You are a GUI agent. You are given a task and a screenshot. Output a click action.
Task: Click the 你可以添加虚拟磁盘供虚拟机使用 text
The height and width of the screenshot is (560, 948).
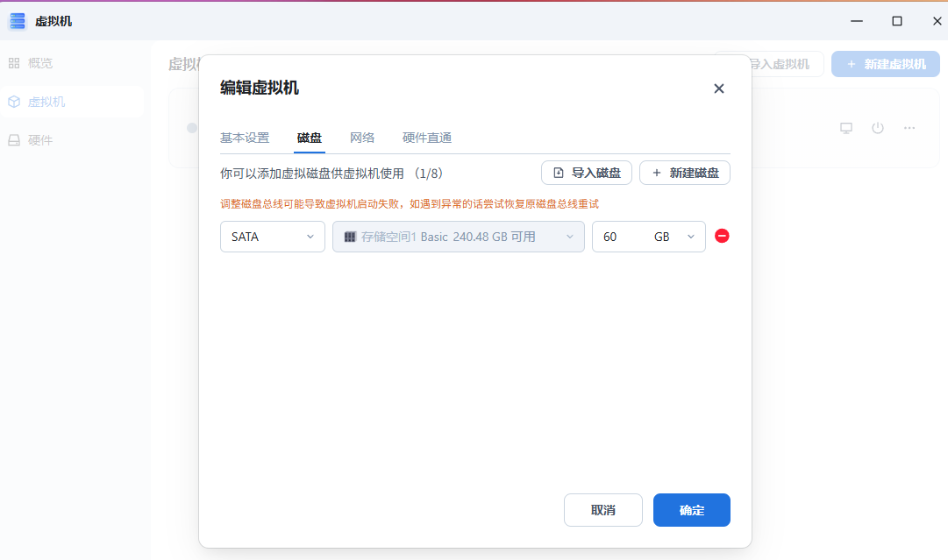pyautogui.click(x=312, y=174)
